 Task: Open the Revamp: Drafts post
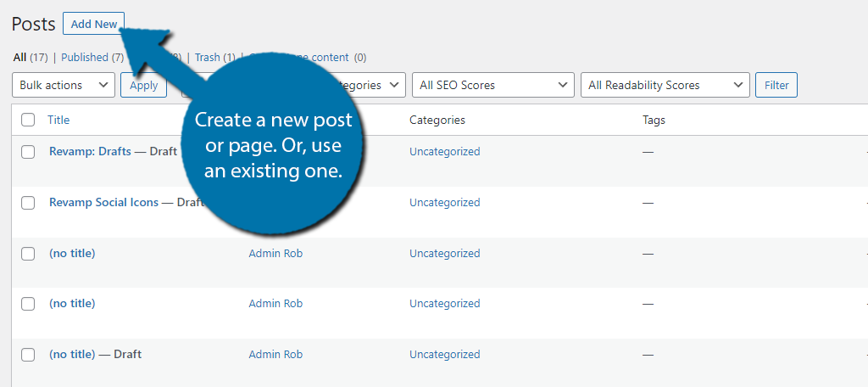click(90, 151)
